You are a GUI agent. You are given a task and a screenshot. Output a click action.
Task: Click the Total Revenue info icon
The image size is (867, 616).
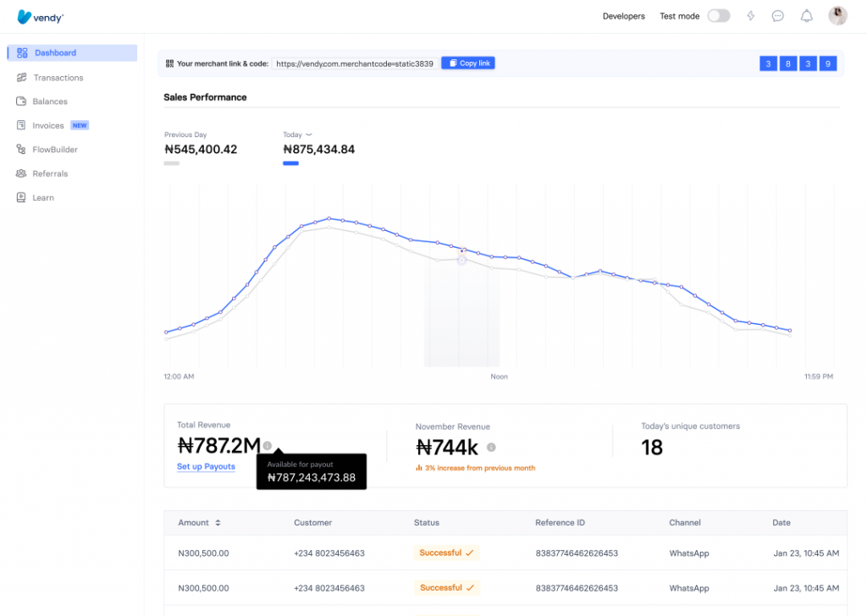tap(268, 446)
